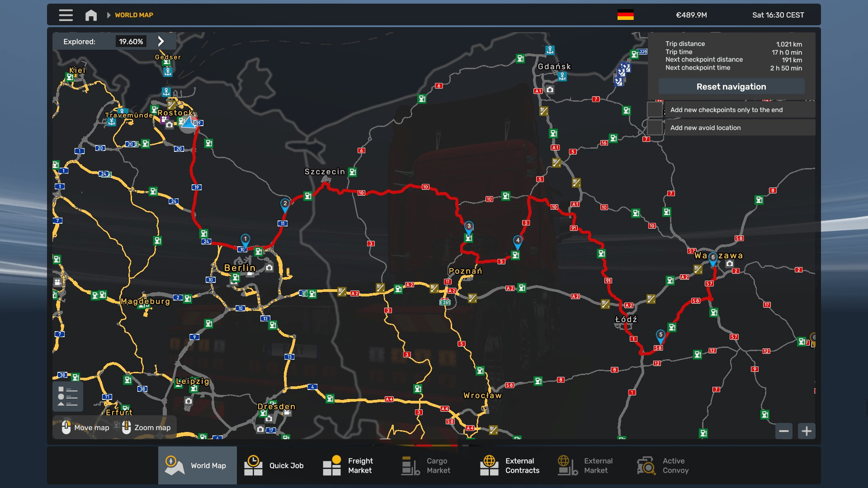Open the map legend panel
Screen dimensions: 868x488
(67, 396)
